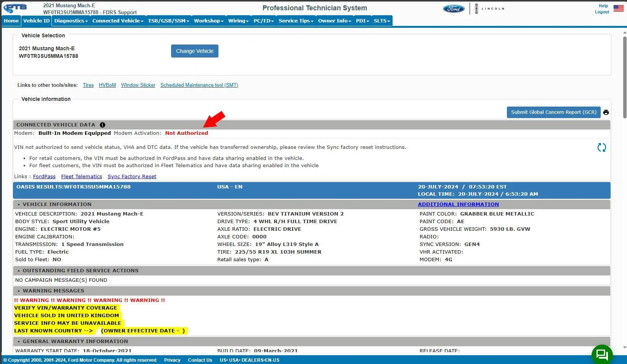Select the Vehicle ID tab
This screenshot has height=364, width=627.
click(x=36, y=21)
